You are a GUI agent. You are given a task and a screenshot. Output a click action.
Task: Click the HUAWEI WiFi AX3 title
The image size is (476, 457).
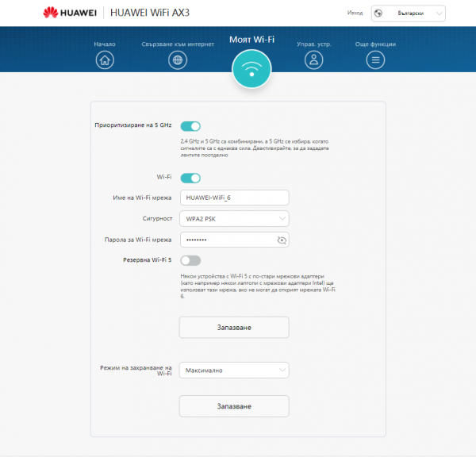point(150,13)
